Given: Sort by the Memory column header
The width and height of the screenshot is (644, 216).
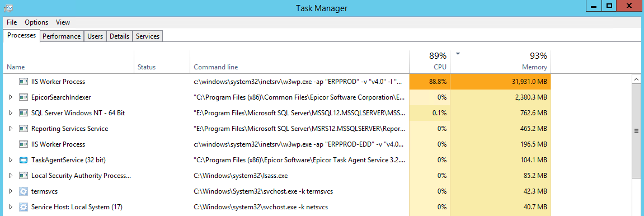Looking at the screenshot, I should click(500, 61).
